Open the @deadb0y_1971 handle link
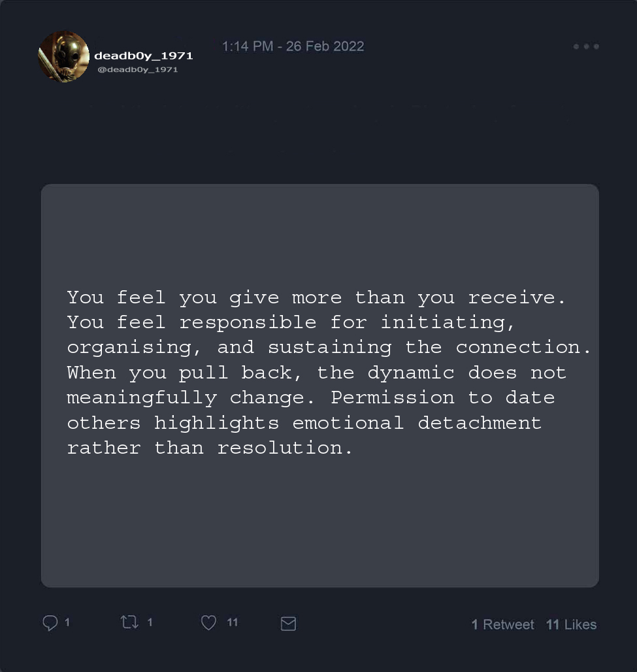 click(137, 69)
